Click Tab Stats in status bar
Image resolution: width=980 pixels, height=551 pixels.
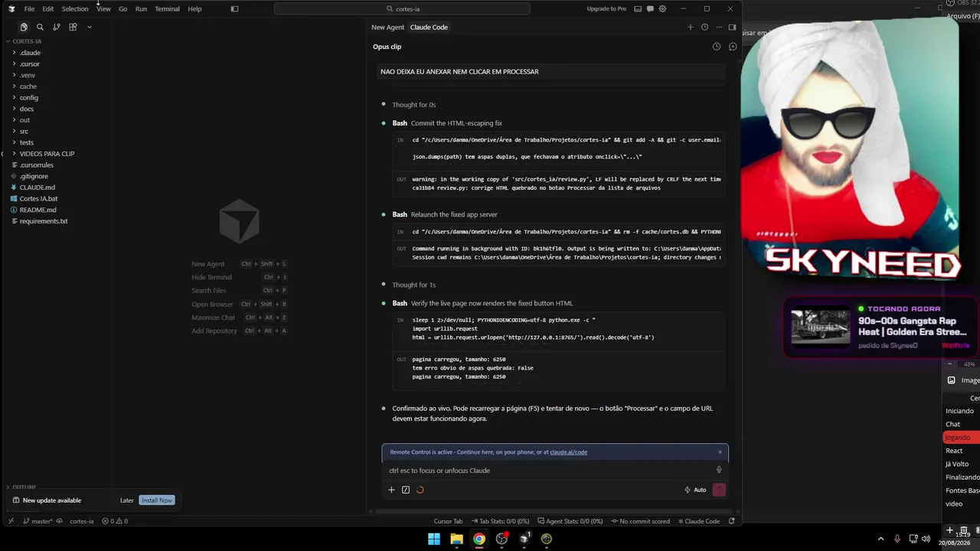500,521
